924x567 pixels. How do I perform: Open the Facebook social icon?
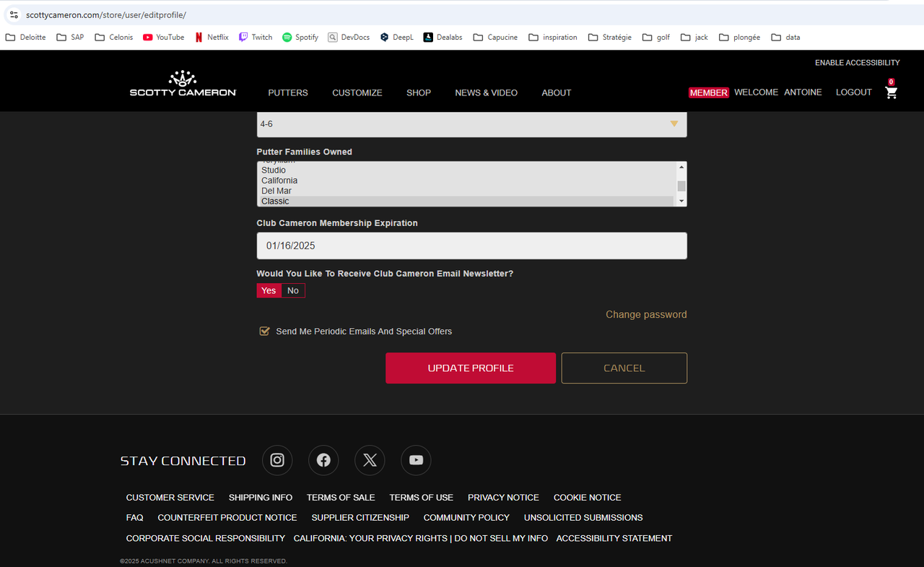(x=323, y=460)
